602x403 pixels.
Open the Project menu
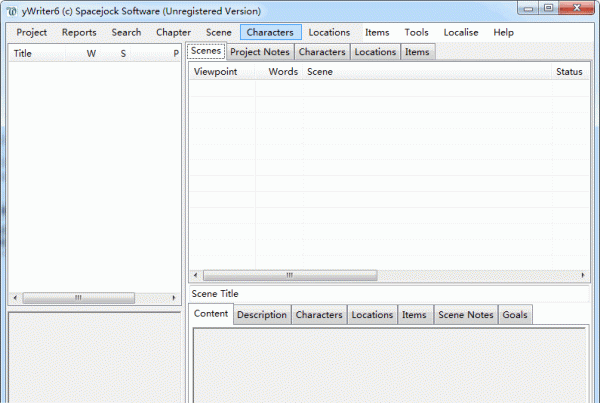pos(32,32)
